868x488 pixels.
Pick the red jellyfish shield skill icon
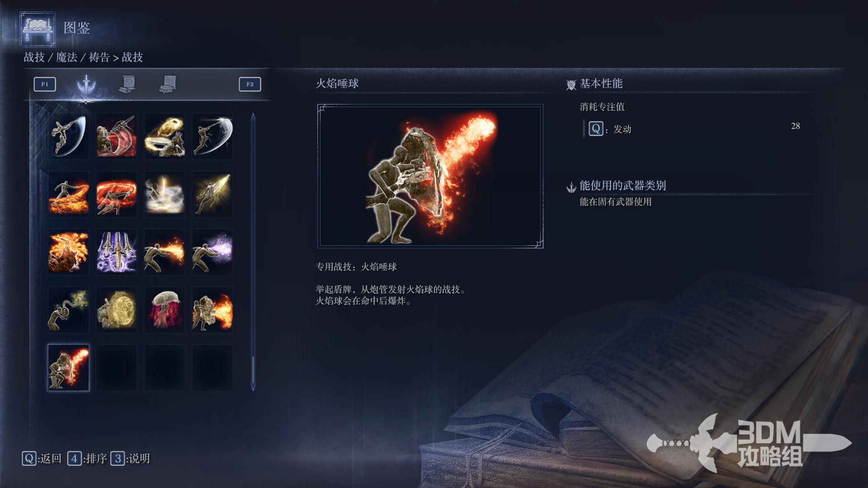pyautogui.click(x=165, y=310)
